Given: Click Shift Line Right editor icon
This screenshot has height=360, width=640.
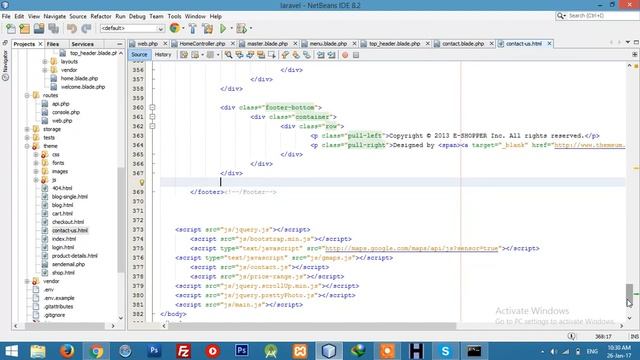Looking at the screenshot, I should pyautogui.click(x=331, y=55).
